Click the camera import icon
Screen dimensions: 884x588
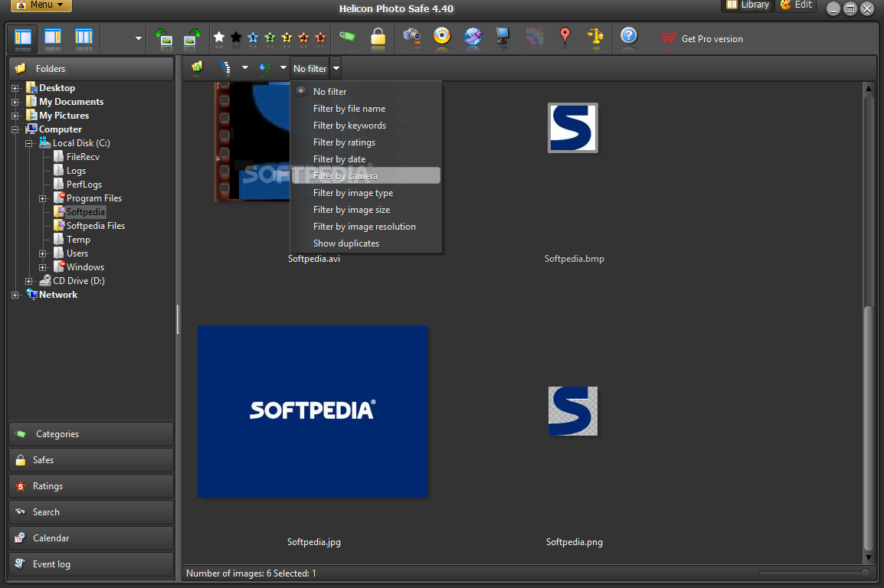point(412,38)
